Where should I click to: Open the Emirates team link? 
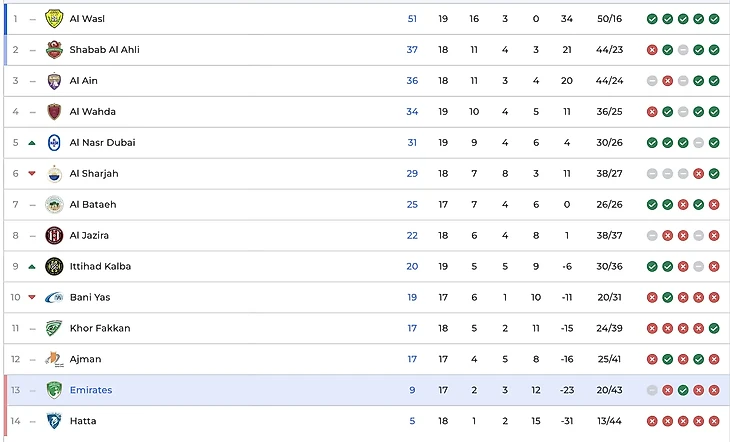[91, 390]
